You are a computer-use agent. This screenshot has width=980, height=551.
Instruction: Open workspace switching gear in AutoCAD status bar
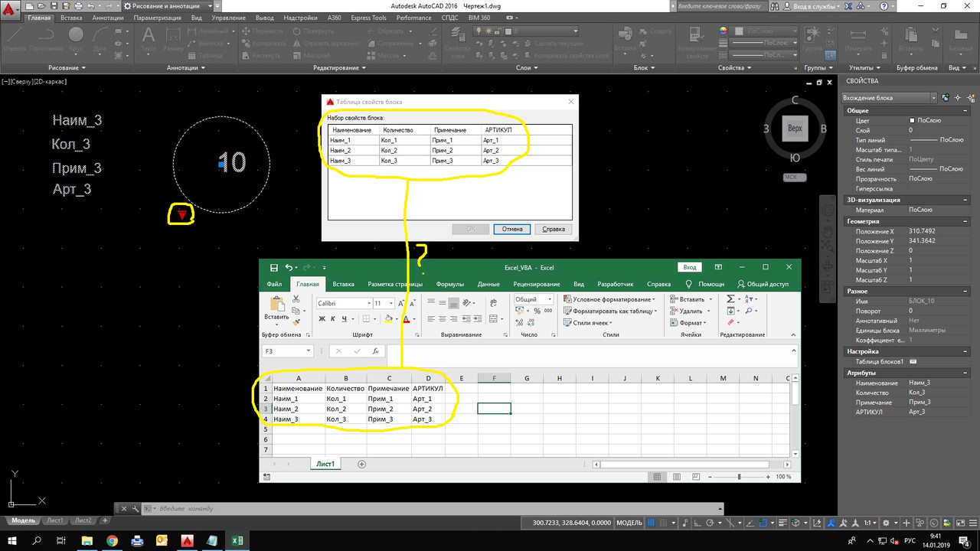point(886,523)
